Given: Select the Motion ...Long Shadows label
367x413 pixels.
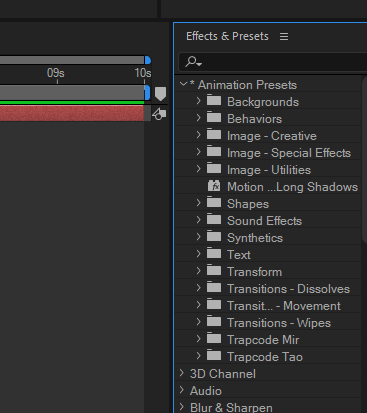Looking at the screenshot, I should pyautogui.click(x=292, y=187).
